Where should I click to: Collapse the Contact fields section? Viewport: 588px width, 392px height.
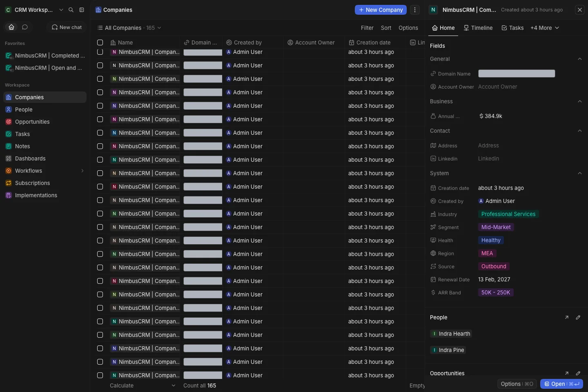pyautogui.click(x=580, y=131)
